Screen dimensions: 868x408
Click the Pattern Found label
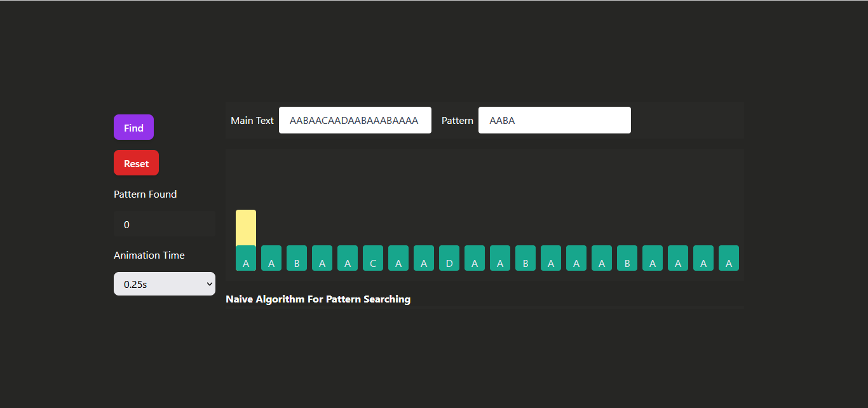coord(146,194)
